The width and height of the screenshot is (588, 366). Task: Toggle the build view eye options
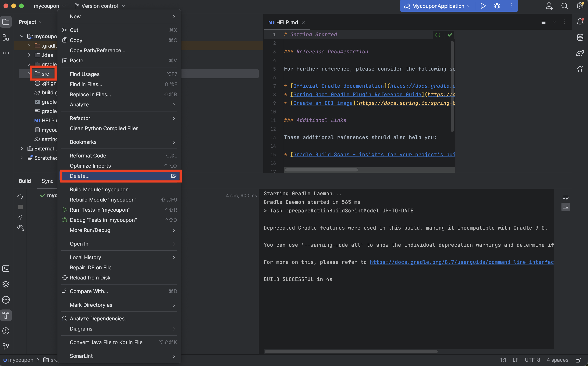click(x=20, y=228)
